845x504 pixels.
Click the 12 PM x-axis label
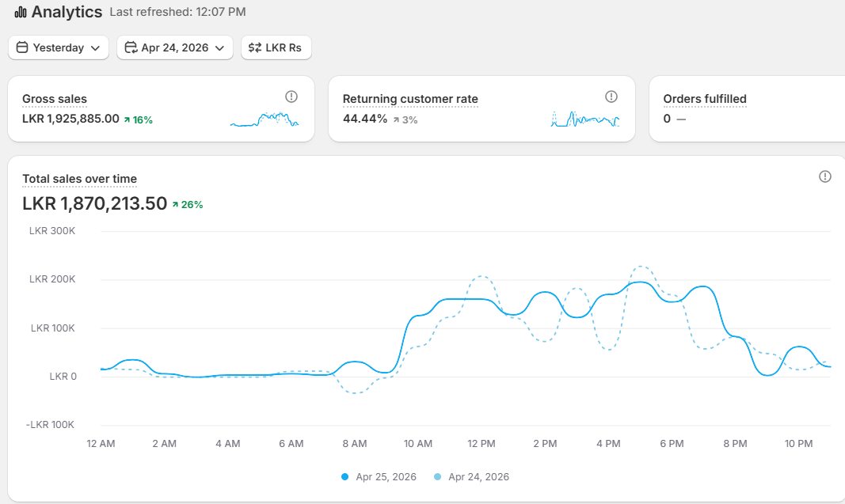click(x=481, y=444)
